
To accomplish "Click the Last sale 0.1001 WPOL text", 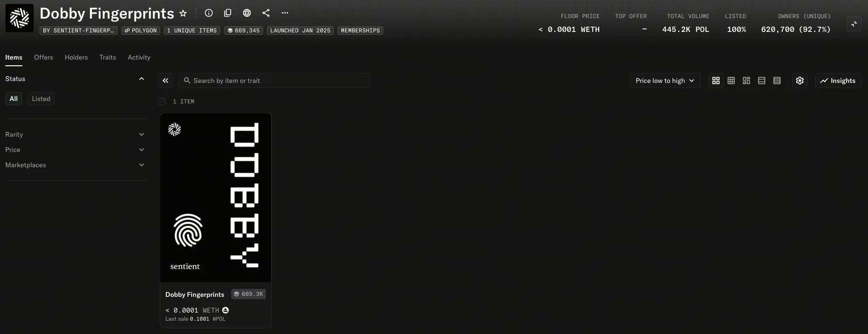I will click(195, 319).
